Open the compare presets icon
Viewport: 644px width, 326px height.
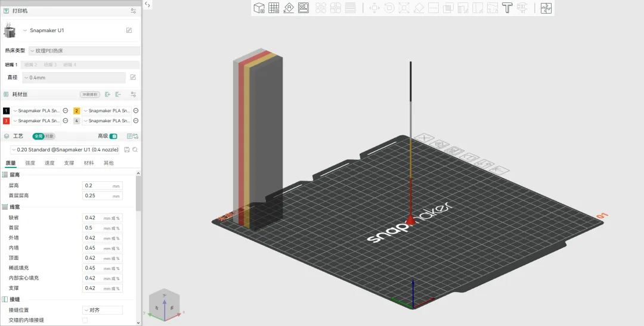[x=136, y=136]
